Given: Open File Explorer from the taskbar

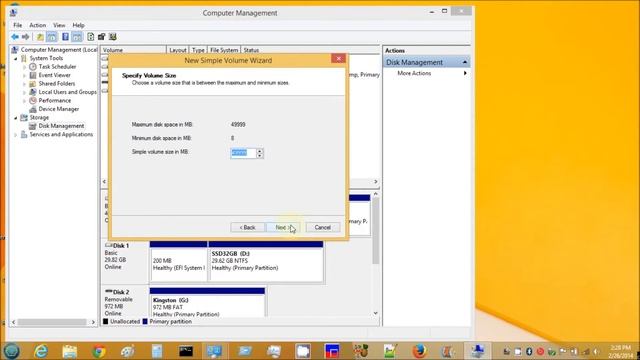Looking at the screenshot, I should coord(70,351).
